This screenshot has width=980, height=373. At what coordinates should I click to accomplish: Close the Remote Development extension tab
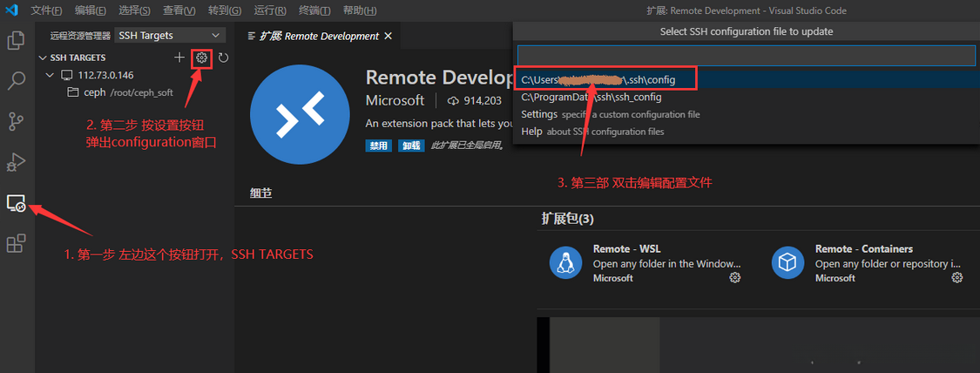[389, 37]
